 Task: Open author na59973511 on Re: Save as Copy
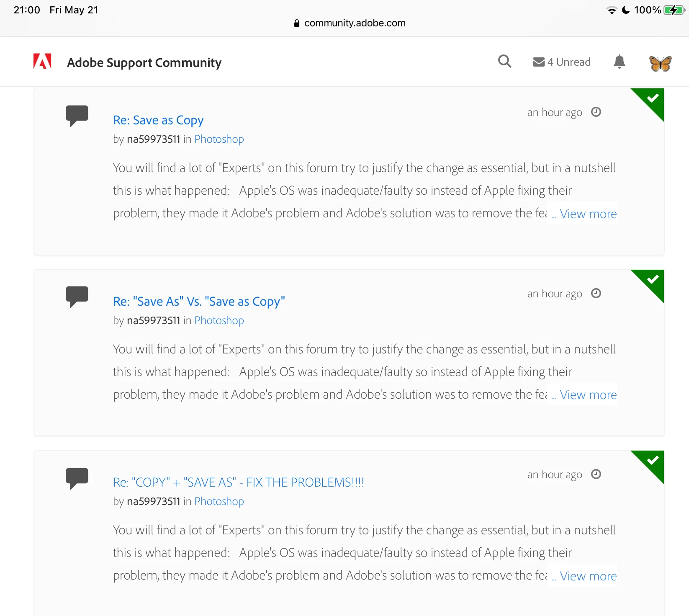tap(153, 139)
